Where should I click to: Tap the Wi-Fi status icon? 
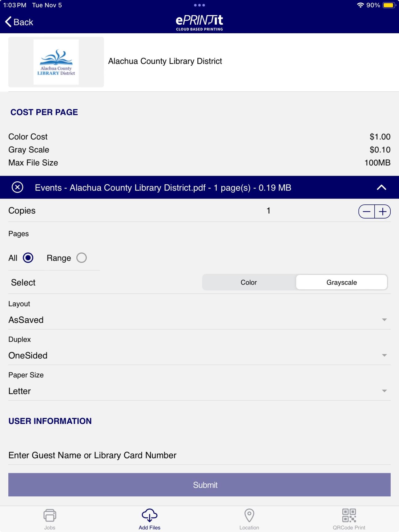pos(360,5)
